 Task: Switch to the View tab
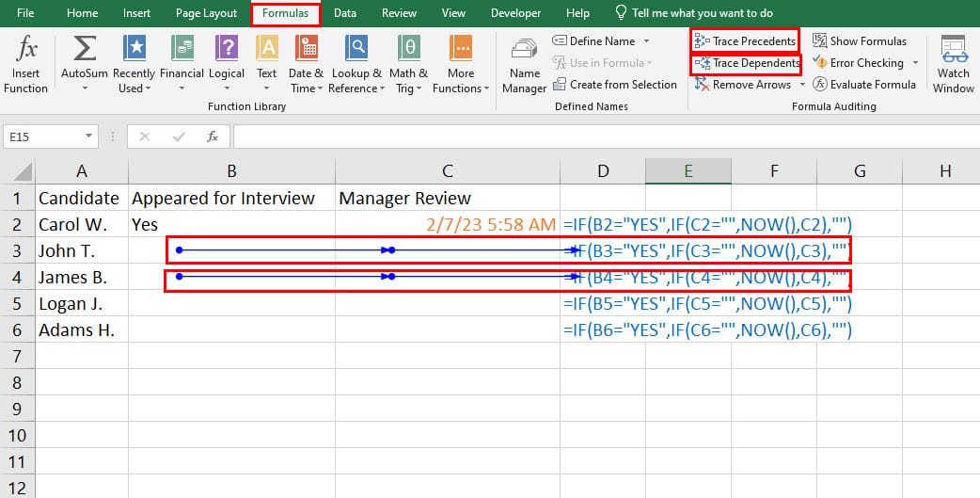[453, 13]
